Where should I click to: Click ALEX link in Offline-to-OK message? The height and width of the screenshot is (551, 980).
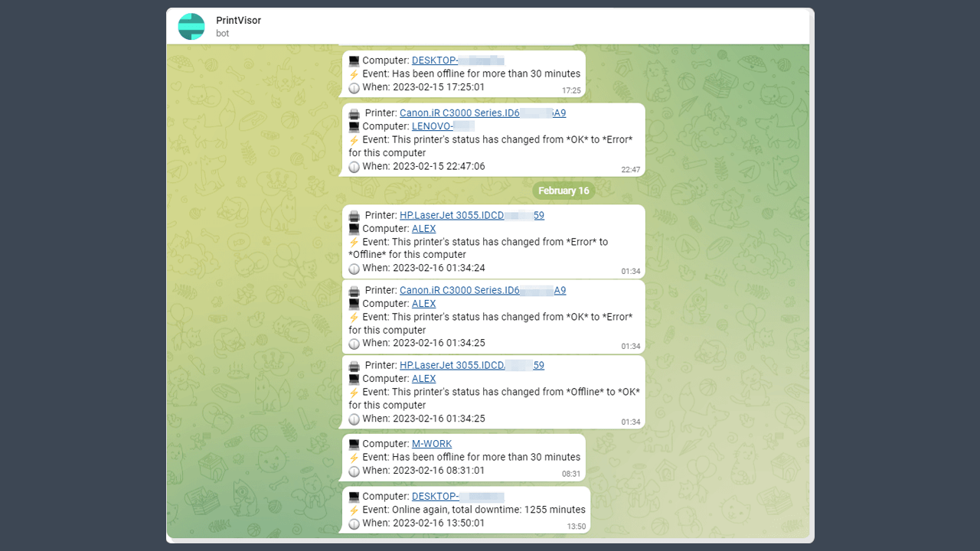[423, 379]
